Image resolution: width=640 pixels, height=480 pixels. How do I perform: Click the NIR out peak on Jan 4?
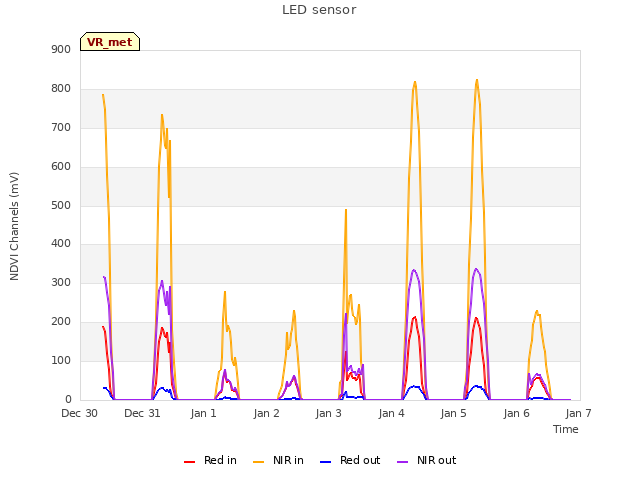point(414,270)
